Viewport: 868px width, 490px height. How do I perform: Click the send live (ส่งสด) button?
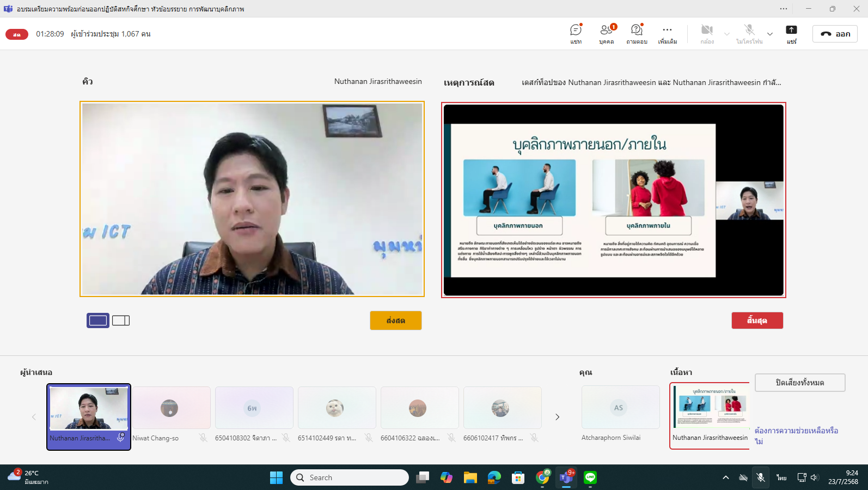(396, 320)
